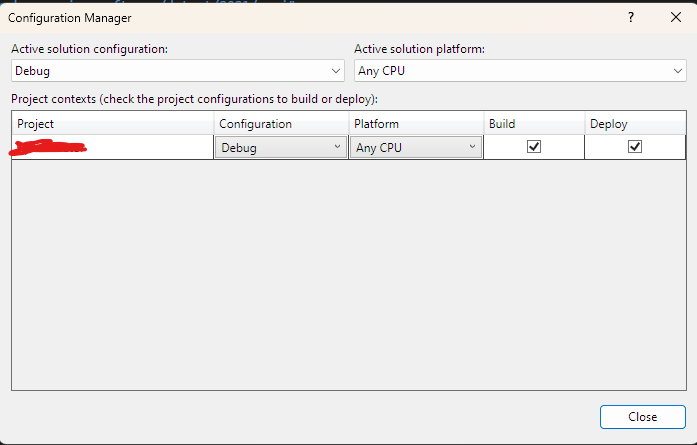Click the Build column header
Viewport: 697px width, 445px height.
click(x=532, y=124)
